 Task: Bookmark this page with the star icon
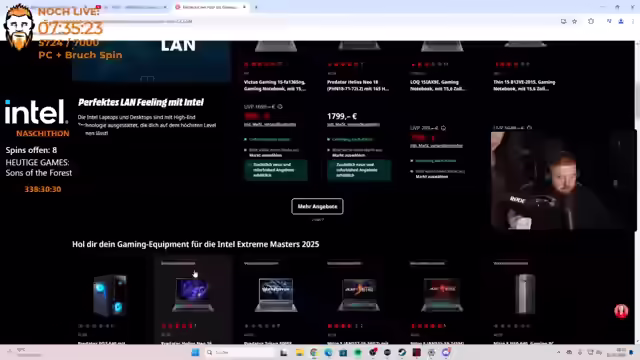coord(575,21)
